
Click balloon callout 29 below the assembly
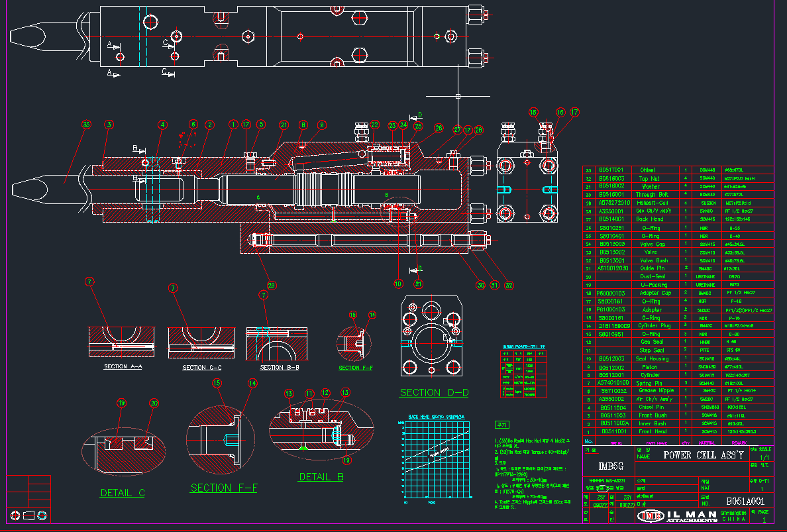[x=272, y=286]
